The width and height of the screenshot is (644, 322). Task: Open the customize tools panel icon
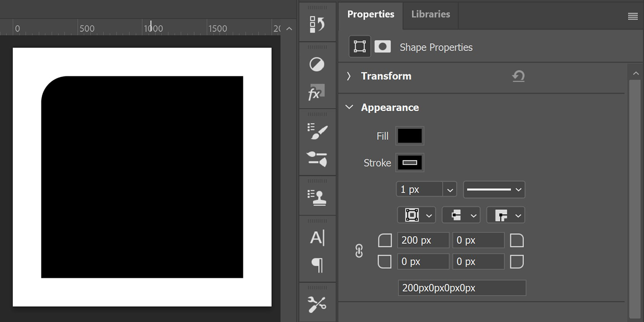pyautogui.click(x=317, y=303)
